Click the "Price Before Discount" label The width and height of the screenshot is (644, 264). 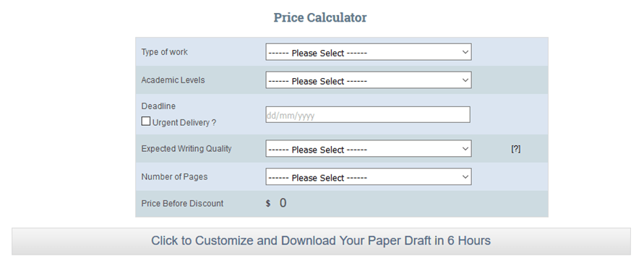(182, 203)
